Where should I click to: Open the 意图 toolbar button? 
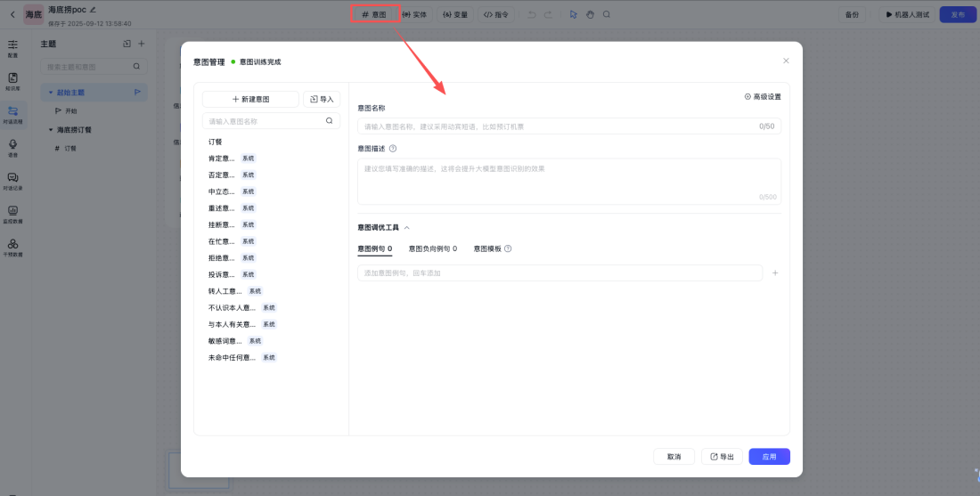click(374, 14)
